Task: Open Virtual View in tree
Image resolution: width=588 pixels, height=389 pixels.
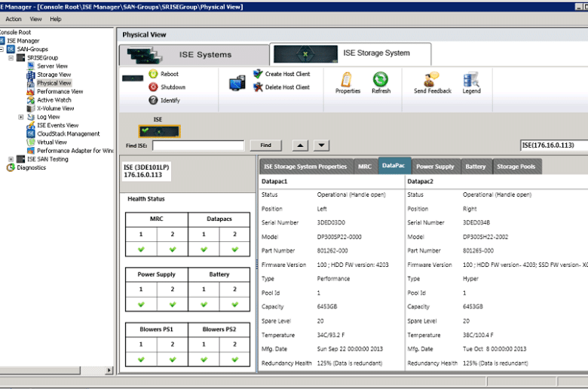Action: click(x=51, y=142)
